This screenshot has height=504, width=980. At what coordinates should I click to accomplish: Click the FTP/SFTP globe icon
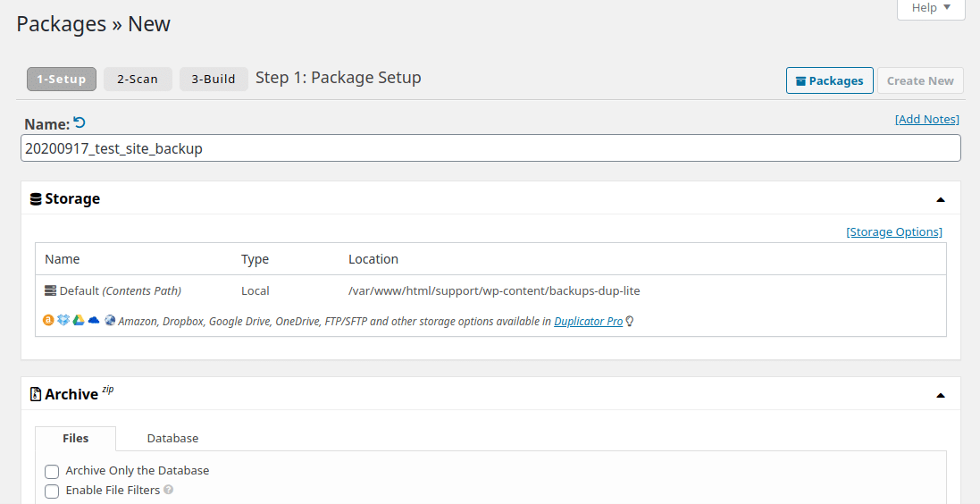tap(110, 321)
